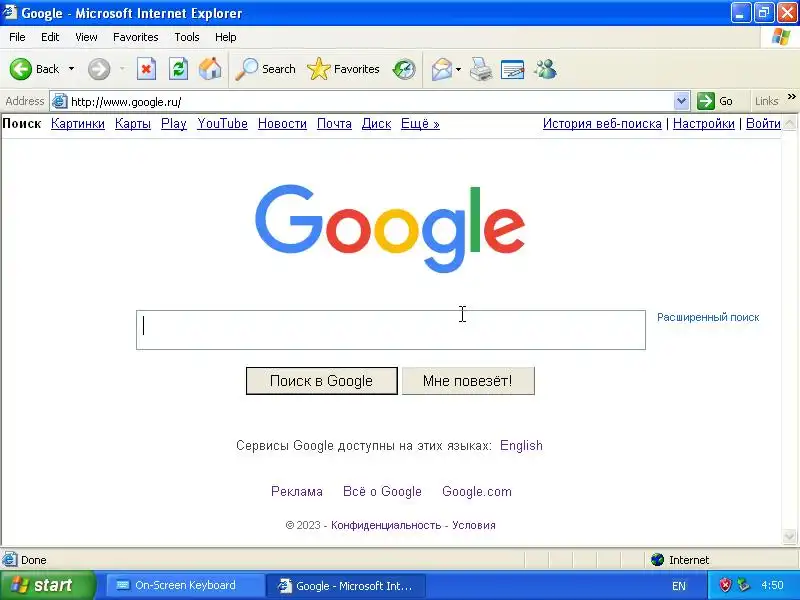This screenshot has height=600, width=800.
Task: Click the Google logo image
Action: coord(390,228)
